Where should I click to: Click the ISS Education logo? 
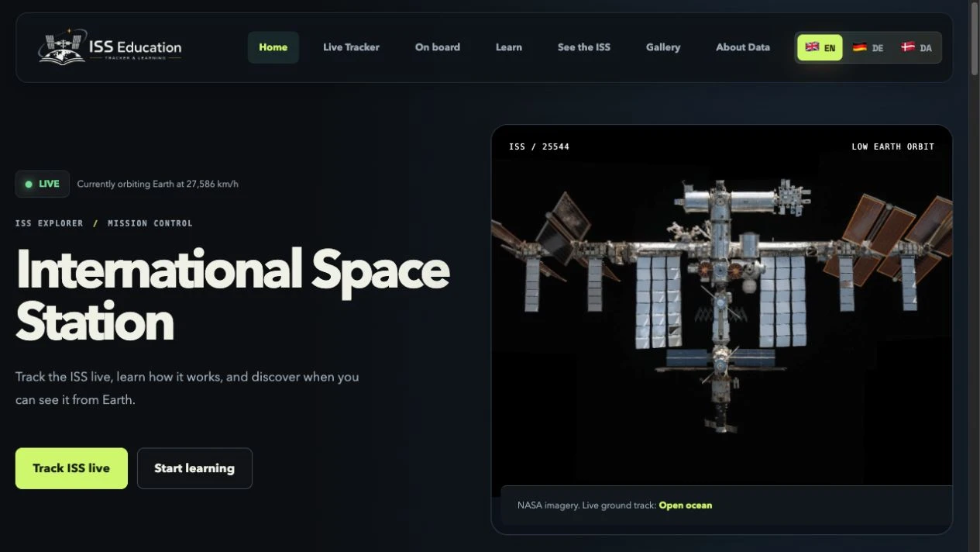pos(110,47)
